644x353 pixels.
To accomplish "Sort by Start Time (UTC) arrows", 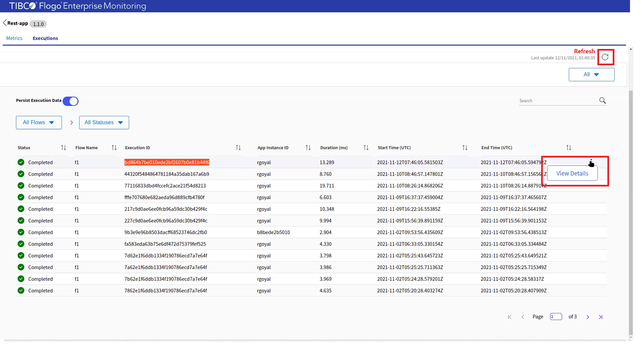I will click(465, 148).
